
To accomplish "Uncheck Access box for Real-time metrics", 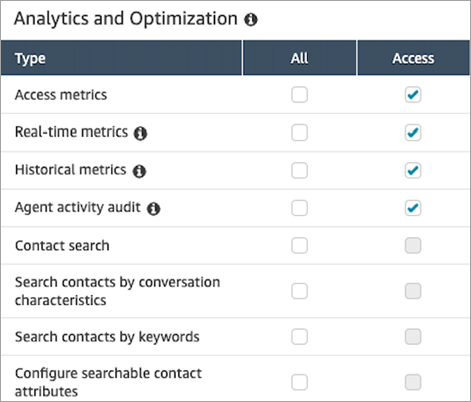I will (x=413, y=133).
